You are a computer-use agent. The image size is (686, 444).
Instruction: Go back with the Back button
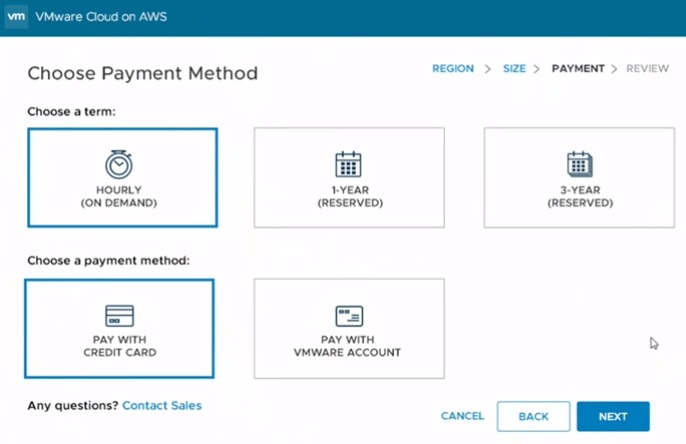[533, 416]
